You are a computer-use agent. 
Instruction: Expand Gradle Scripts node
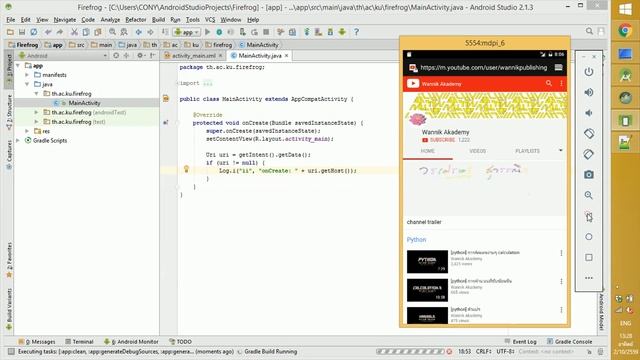tap(18, 140)
